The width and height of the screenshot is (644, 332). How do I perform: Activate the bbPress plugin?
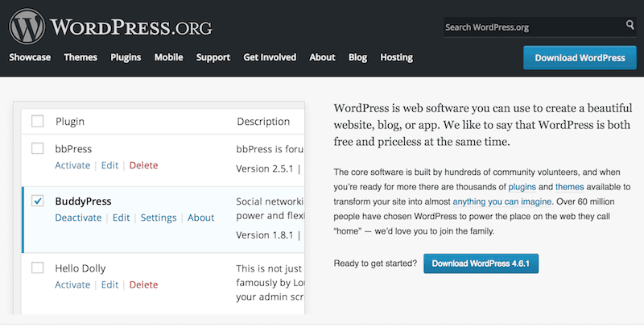point(72,165)
